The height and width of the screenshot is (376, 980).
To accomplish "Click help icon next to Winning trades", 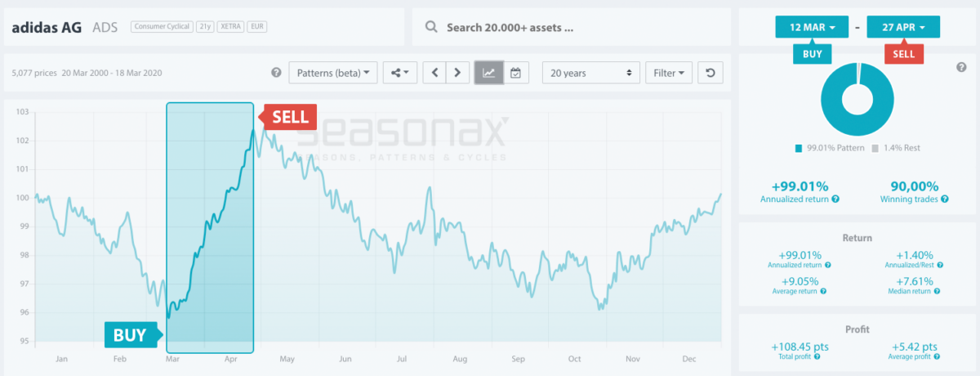I will (x=944, y=199).
